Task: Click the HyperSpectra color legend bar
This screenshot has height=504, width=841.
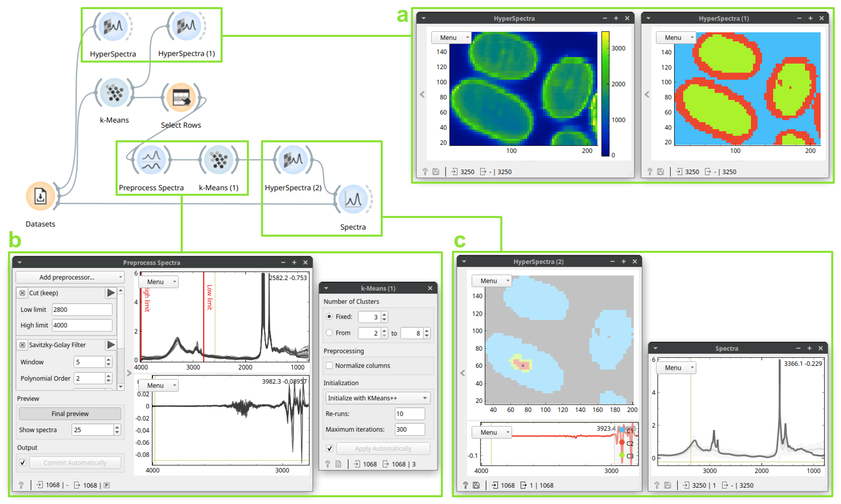Action: click(605, 94)
